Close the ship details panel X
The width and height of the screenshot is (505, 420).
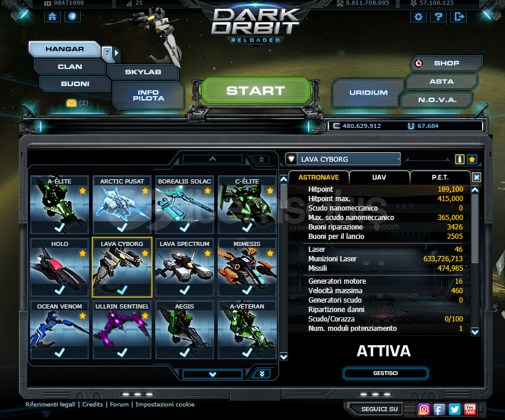(477, 177)
